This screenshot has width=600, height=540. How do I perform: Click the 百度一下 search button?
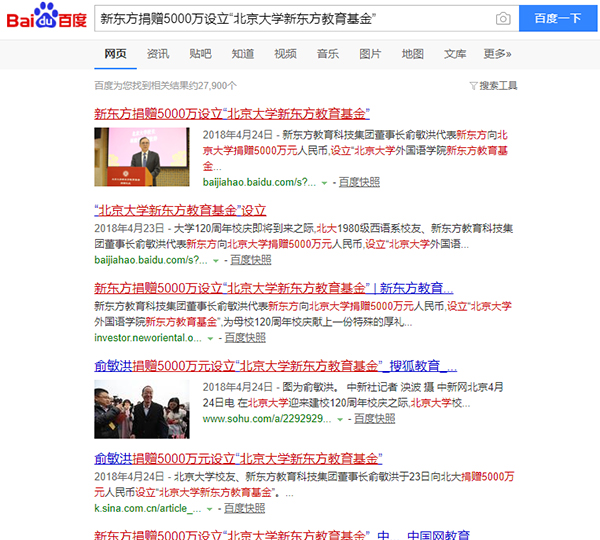pos(558,19)
